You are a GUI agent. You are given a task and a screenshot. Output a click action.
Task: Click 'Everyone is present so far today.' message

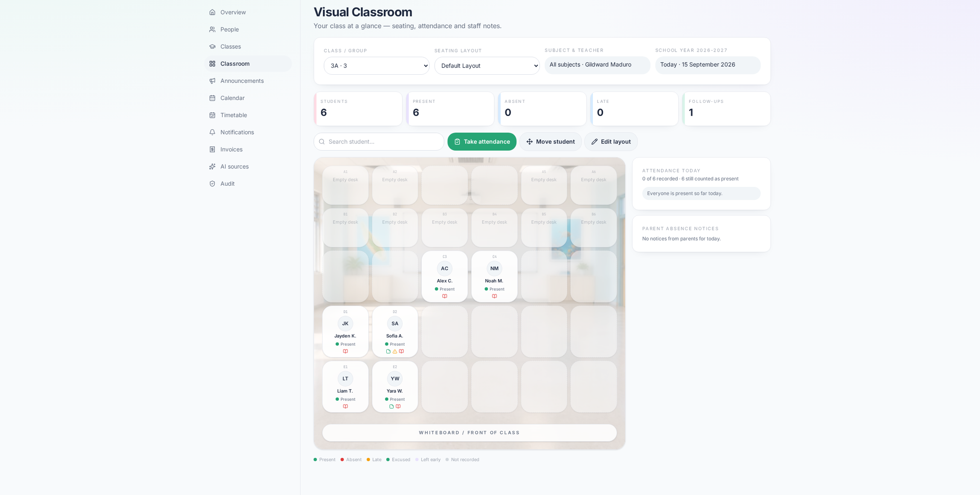701,193
